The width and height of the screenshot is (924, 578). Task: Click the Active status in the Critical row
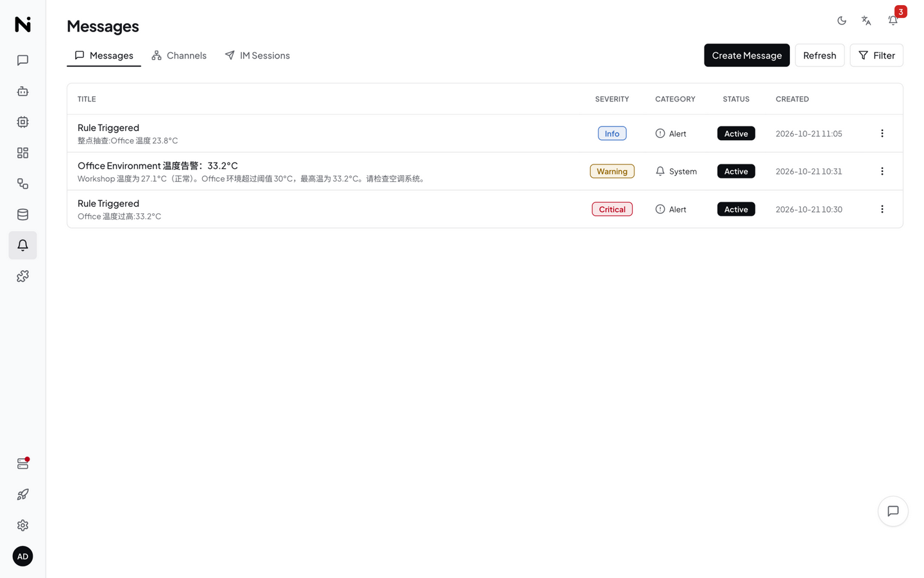point(736,209)
